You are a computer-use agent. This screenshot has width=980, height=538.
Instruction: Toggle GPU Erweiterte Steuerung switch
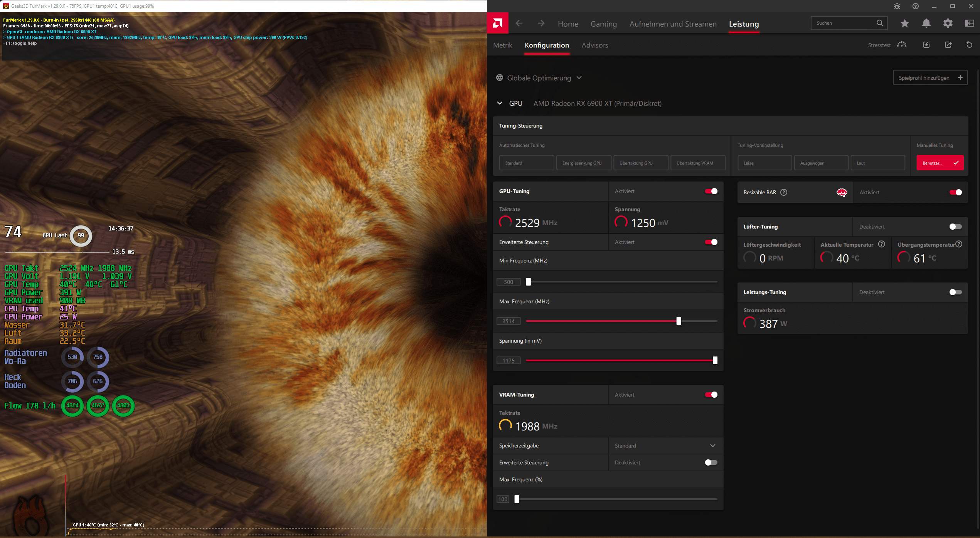[x=711, y=242]
